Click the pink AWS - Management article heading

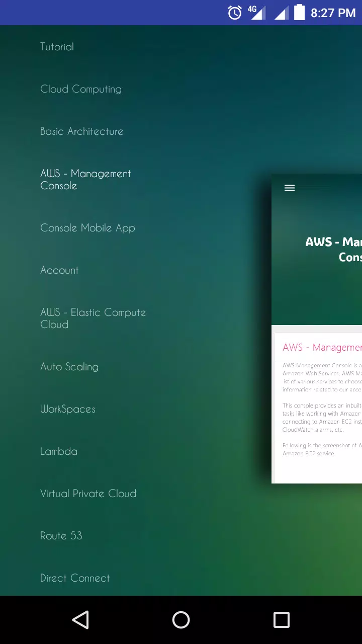tap(322, 348)
